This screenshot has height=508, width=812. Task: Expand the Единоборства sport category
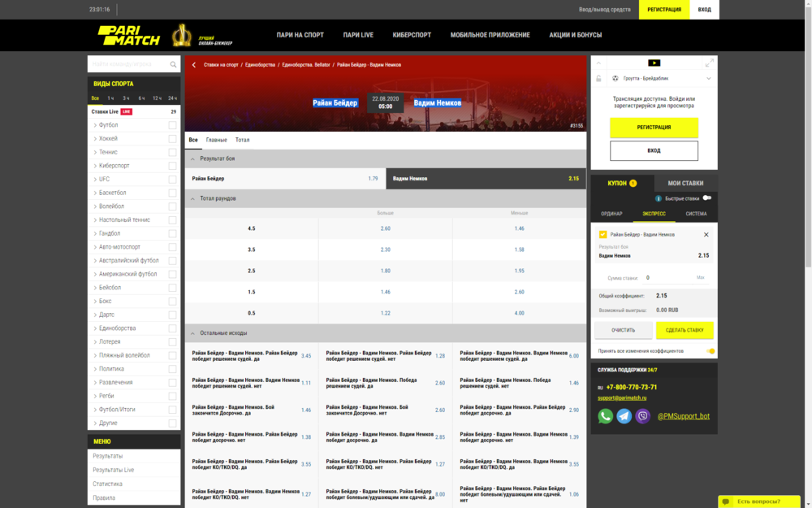point(95,328)
